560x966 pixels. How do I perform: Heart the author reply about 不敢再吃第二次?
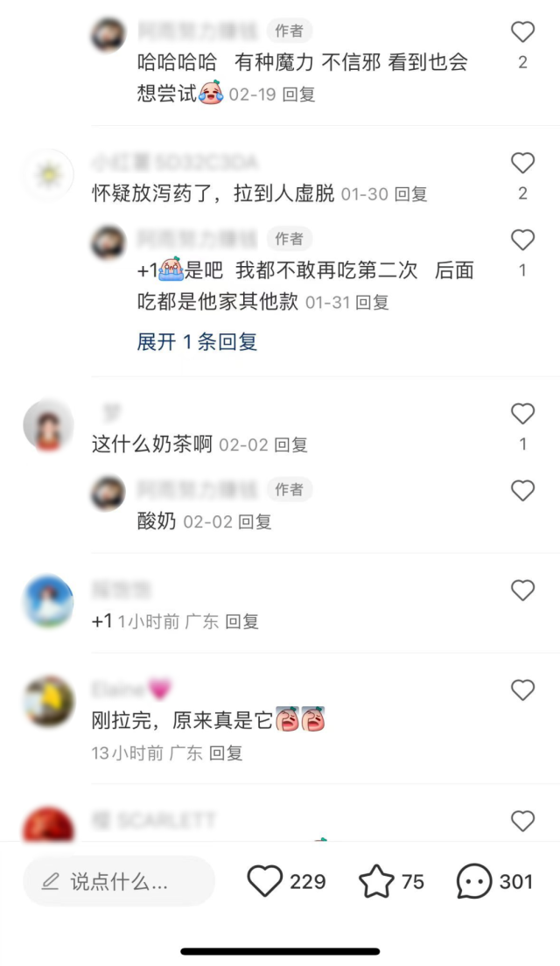522,240
